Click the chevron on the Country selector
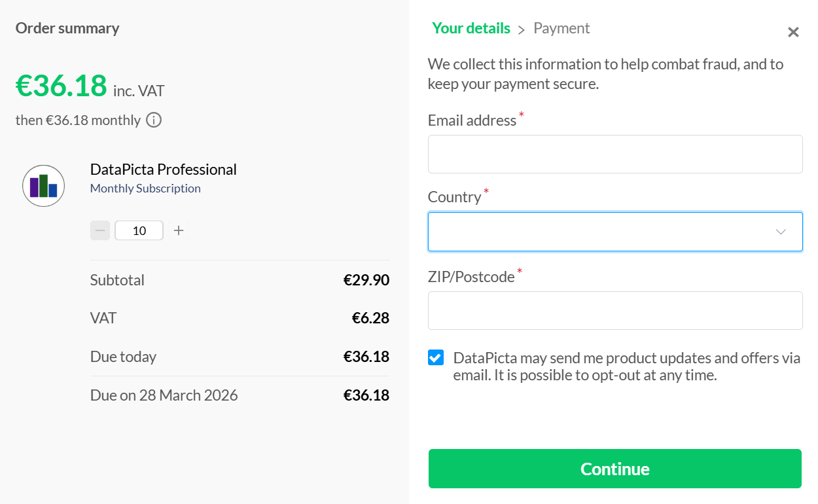The width and height of the screenshot is (818, 504). tap(780, 231)
